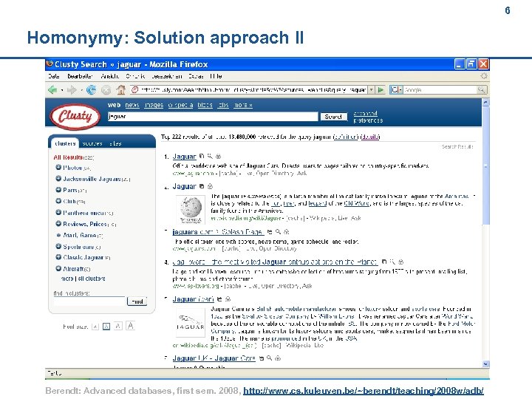The height and width of the screenshot is (399, 532).
Task: Expand the Aircraft cluster
Action: coord(58,268)
